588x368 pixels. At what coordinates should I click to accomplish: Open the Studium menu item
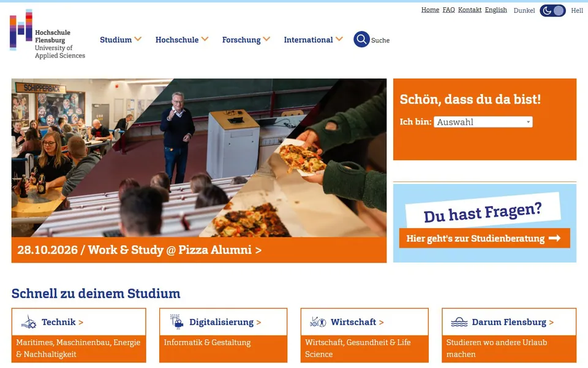[x=116, y=40]
